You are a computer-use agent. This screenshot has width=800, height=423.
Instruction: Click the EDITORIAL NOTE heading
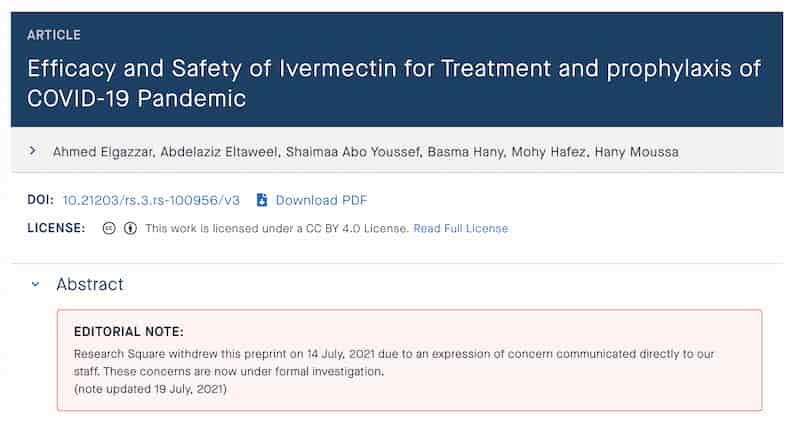(129, 332)
